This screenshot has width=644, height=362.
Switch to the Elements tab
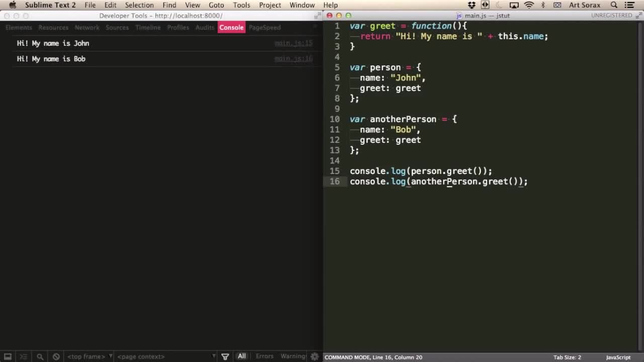point(19,28)
